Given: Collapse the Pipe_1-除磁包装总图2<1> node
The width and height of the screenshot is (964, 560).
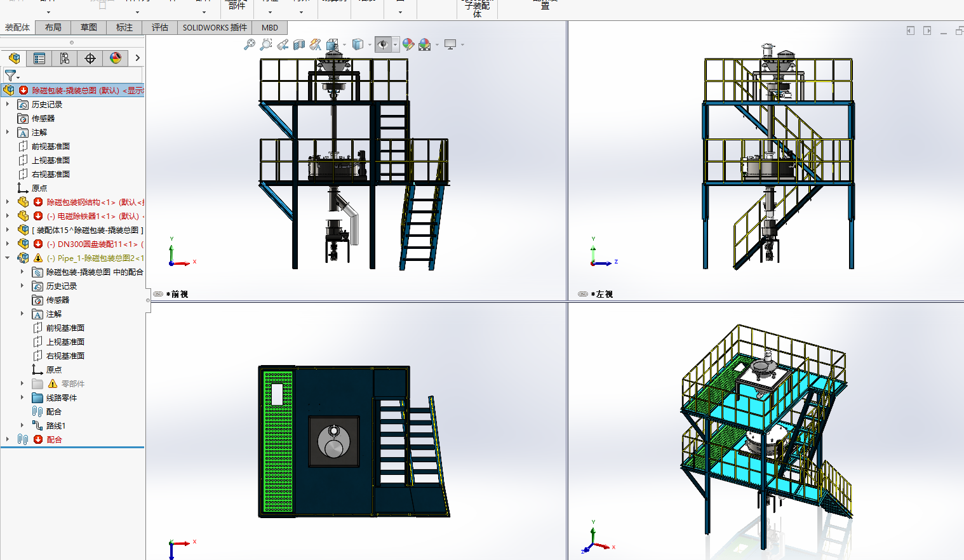Looking at the screenshot, I should (8, 258).
